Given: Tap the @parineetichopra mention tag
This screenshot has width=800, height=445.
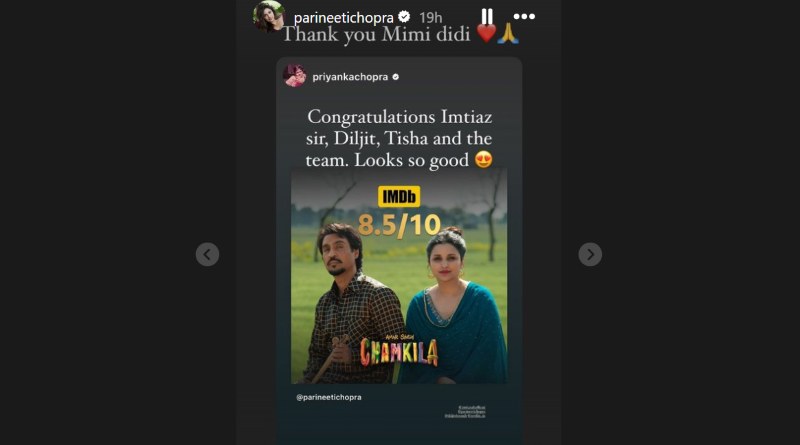Looking at the screenshot, I should click(x=329, y=397).
